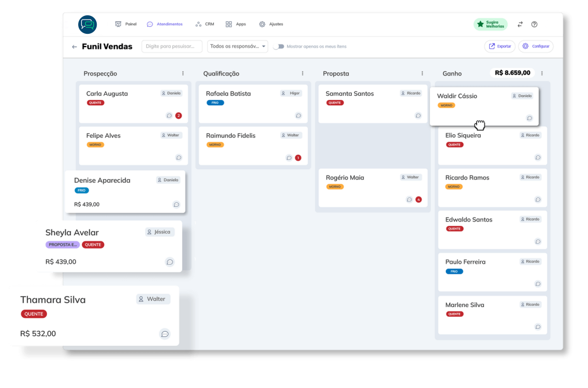Go to the Painel menu
The width and height of the screenshot is (588, 388).
126,24
